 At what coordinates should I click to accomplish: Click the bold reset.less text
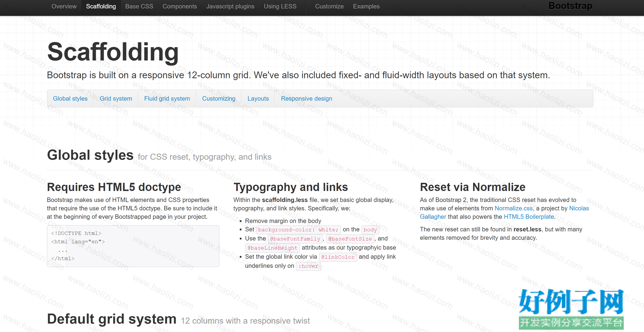[x=527, y=229]
